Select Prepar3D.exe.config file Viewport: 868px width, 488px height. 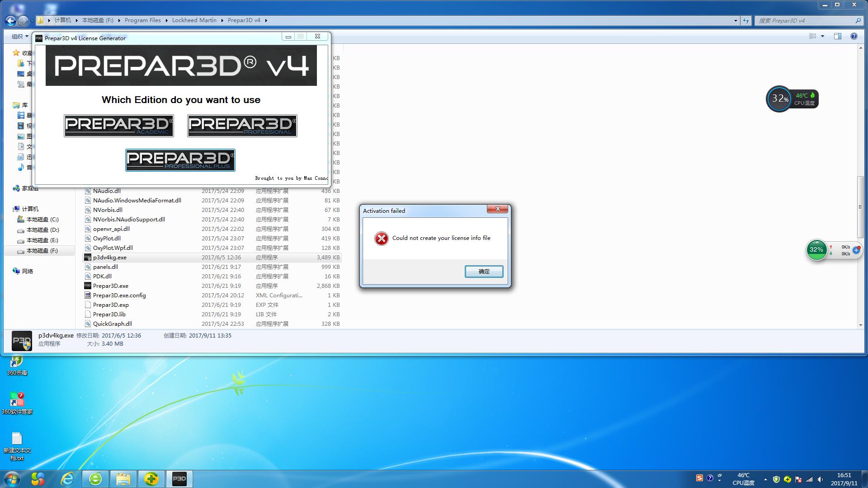119,295
